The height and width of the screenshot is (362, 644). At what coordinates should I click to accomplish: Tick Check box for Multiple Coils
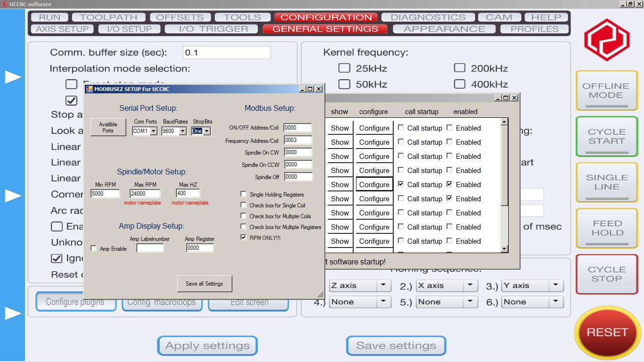click(x=243, y=216)
